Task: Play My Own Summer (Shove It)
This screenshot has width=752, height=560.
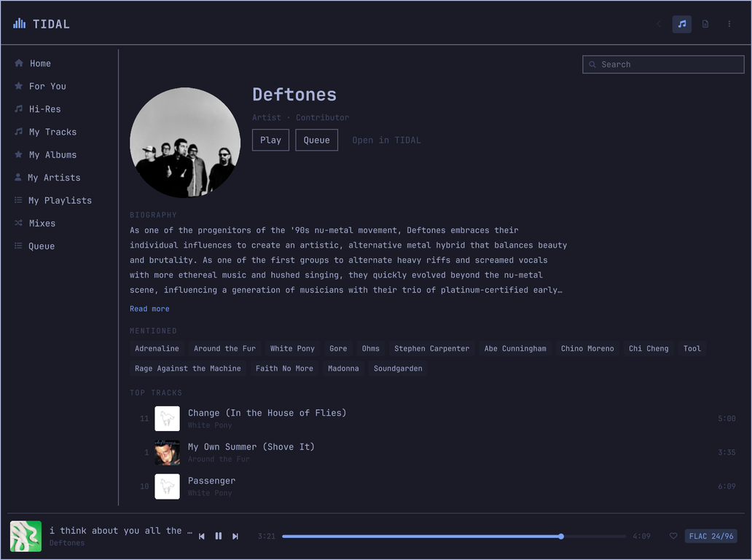Action: [251, 447]
